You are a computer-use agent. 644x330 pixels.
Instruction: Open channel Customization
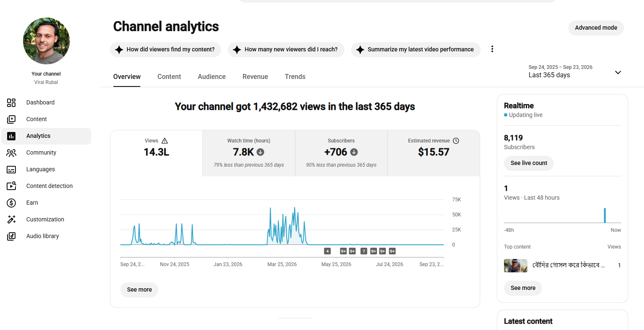point(46,219)
